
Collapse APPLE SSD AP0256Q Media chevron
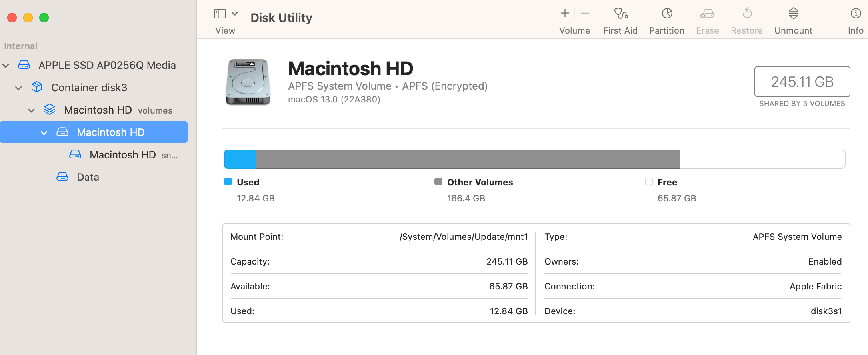pos(6,66)
